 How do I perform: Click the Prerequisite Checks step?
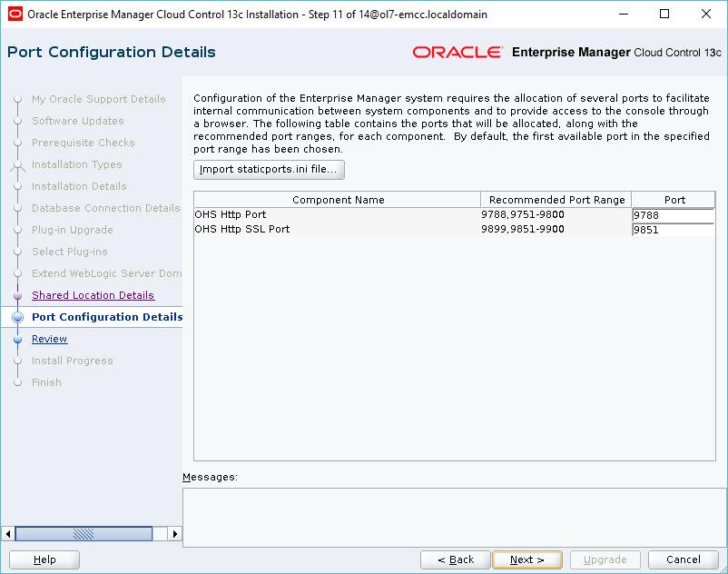click(x=84, y=143)
